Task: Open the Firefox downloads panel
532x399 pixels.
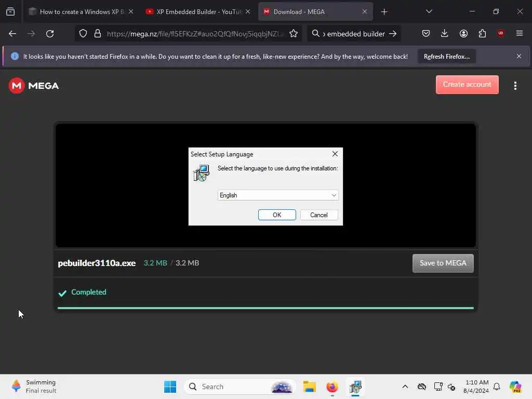Action: [x=445, y=33]
